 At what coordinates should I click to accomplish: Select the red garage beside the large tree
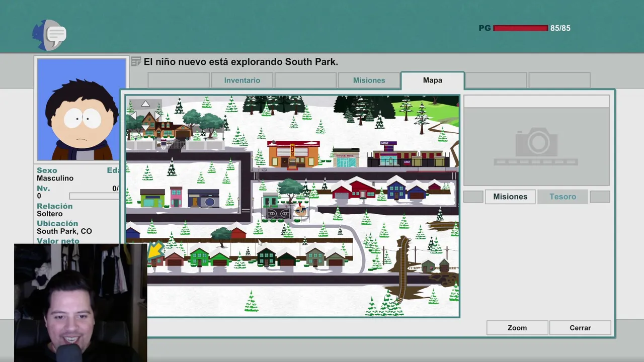click(238, 232)
